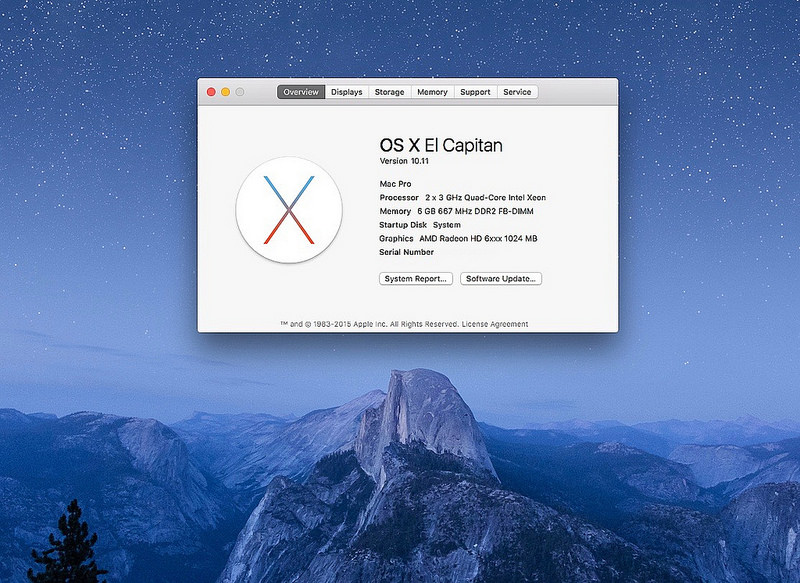800x583 pixels.
Task: Select the Memory tab
Action: [432, 92]
